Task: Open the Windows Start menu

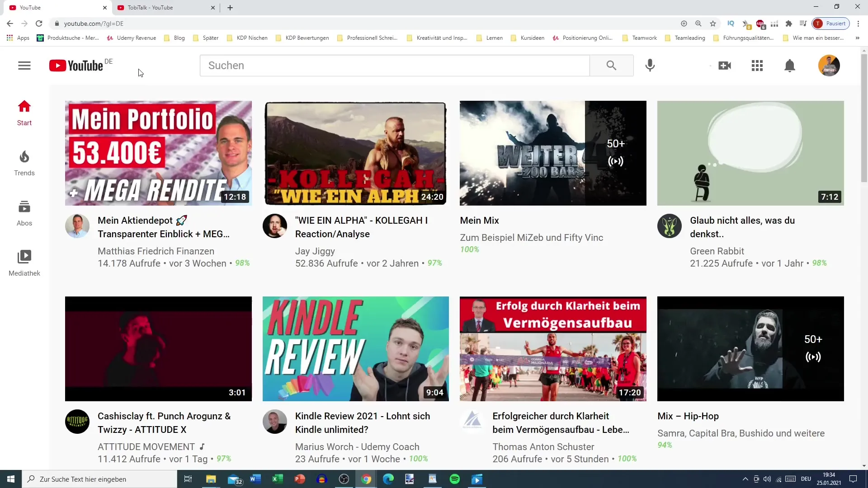Action: [11, 479]
